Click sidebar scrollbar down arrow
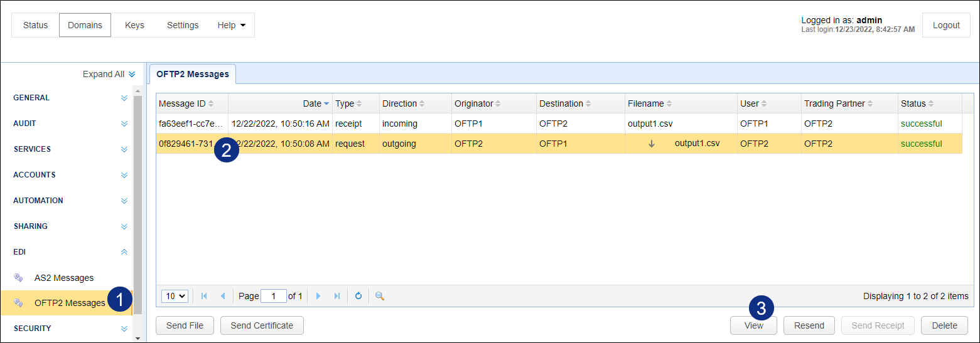980x343 pixels. pyautogui.click(x=137, y=338)
